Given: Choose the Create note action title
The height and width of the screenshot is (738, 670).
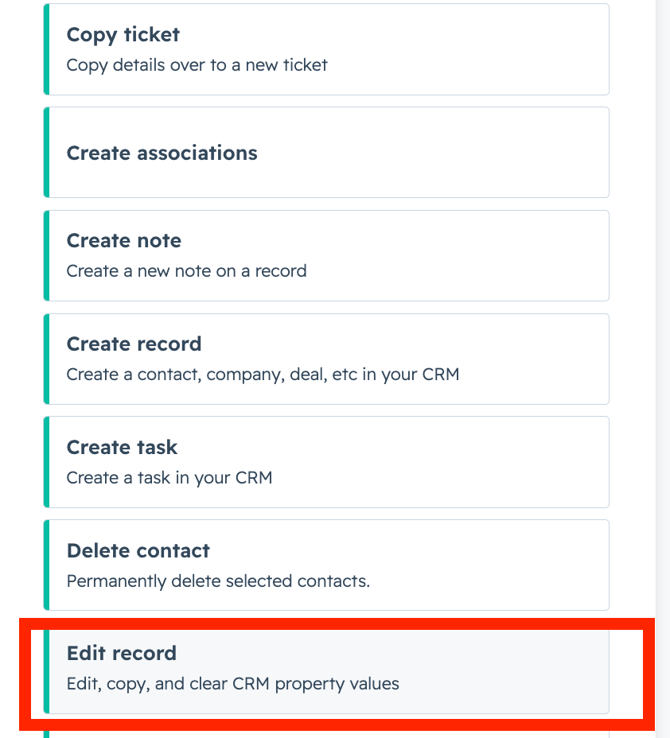Looking at the screenshot, I should [124, 241].
